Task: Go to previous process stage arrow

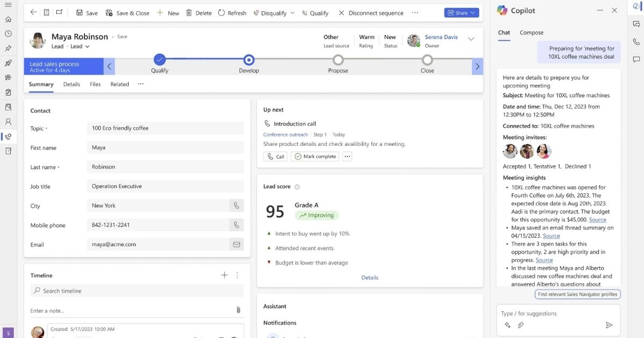Action: pyautogui.click(x=109, y=67)
